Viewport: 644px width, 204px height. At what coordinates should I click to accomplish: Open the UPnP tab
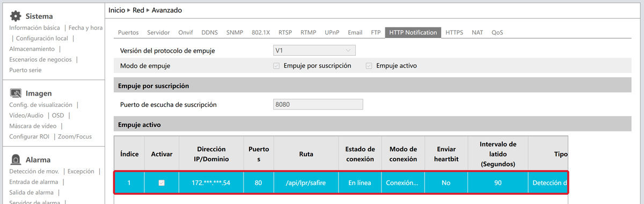(x=332, y=33)
